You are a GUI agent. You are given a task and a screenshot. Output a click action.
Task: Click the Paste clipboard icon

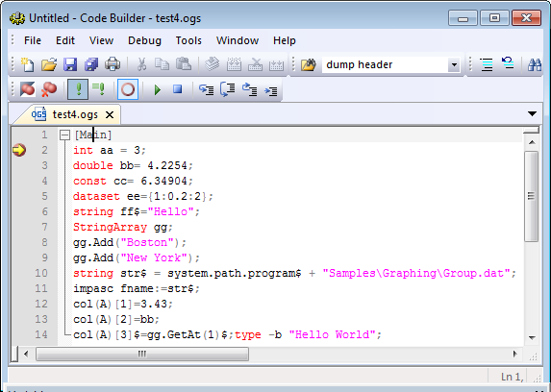pos(184,64)
